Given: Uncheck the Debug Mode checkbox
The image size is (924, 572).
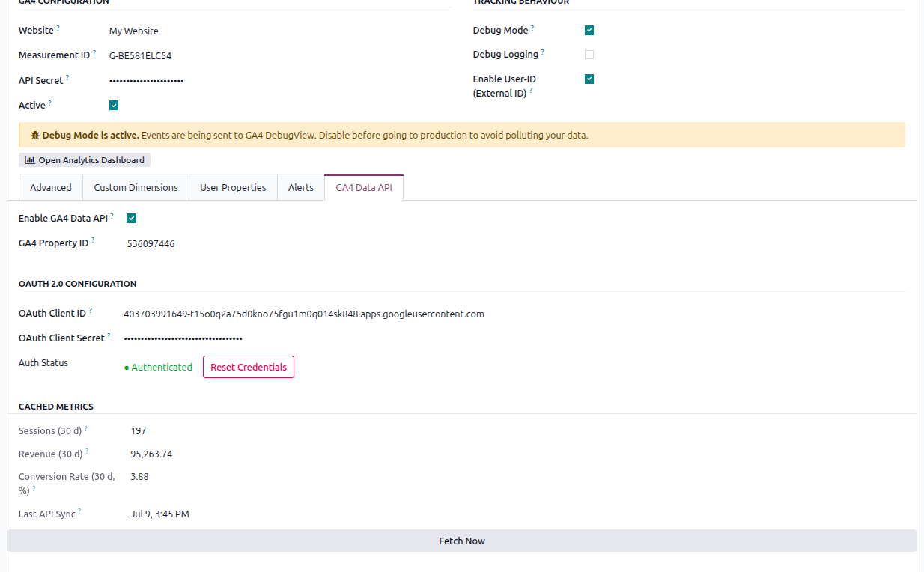Looking at the screenshot, I should [x=589, y=30].
